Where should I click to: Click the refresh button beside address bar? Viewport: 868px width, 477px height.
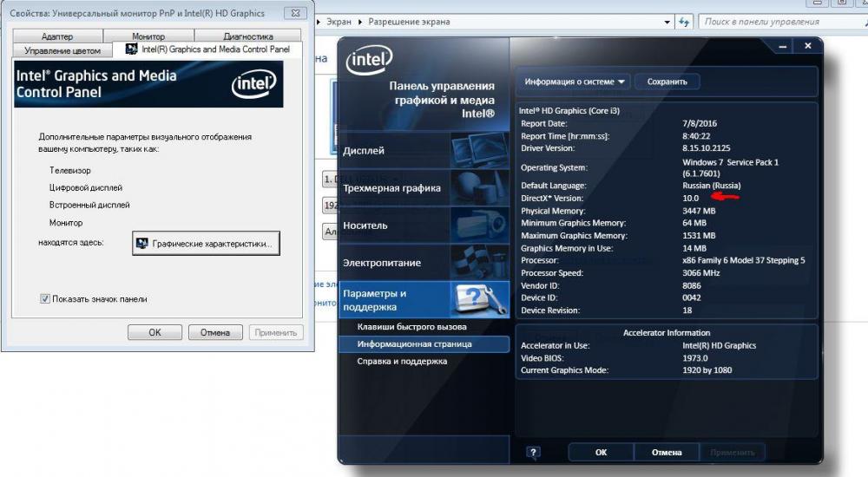point(684,23)
